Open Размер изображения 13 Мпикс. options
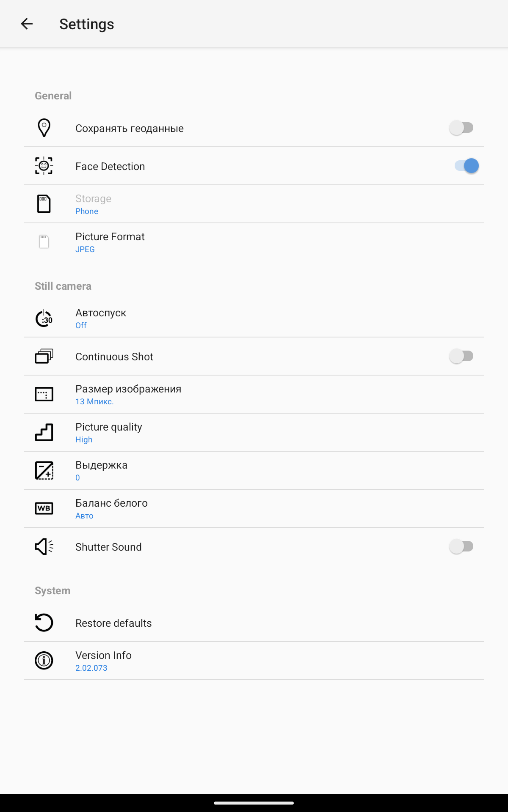The height and width of the screenshot is (812, 508). pos(254,395)
